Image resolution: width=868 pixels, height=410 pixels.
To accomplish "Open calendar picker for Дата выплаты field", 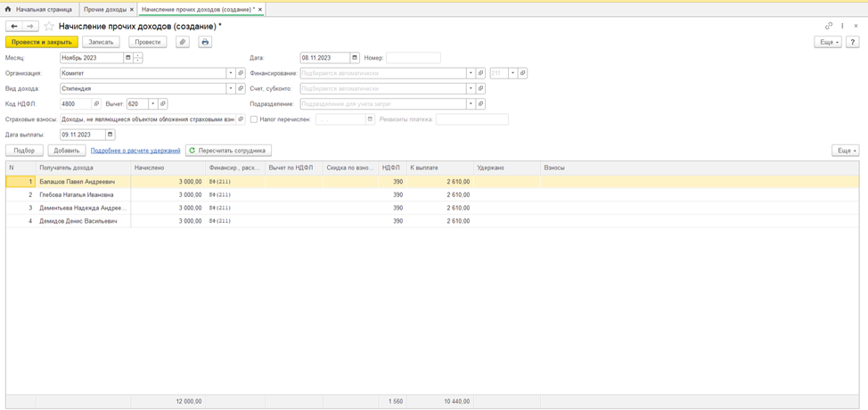I will [111, 135].
